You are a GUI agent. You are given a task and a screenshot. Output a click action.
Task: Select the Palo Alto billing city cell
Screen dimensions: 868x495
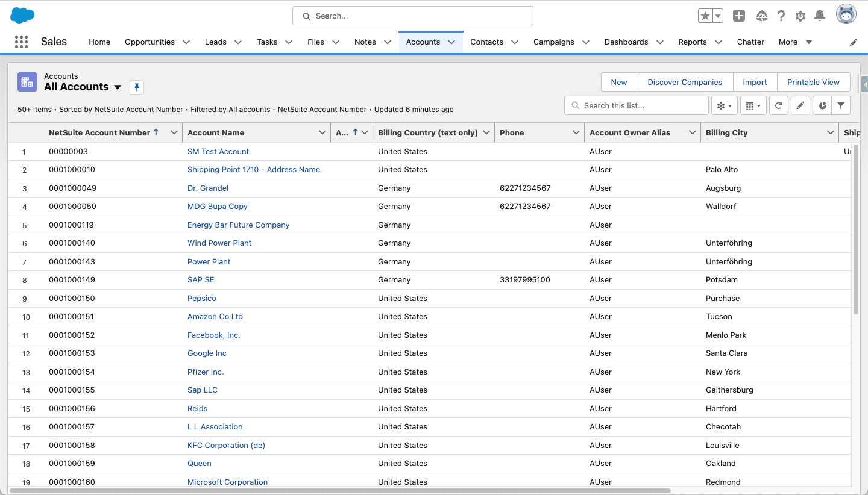(722, 169)
